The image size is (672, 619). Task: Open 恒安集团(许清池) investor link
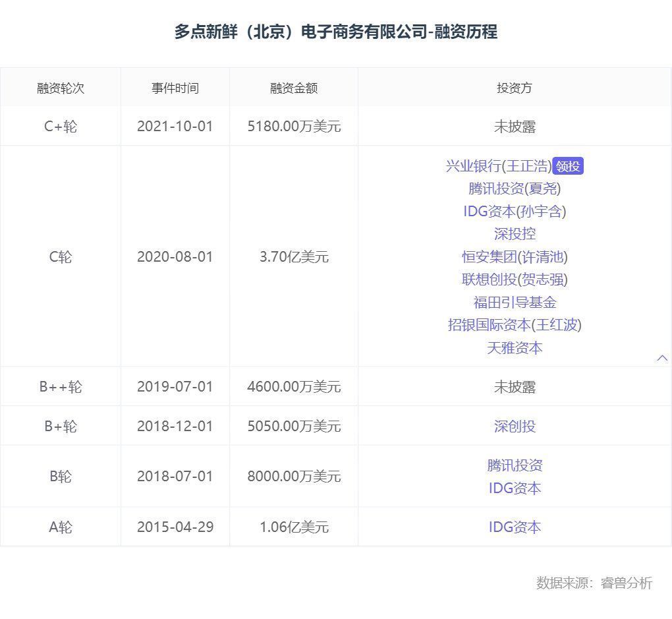click(x=515, y=257)
